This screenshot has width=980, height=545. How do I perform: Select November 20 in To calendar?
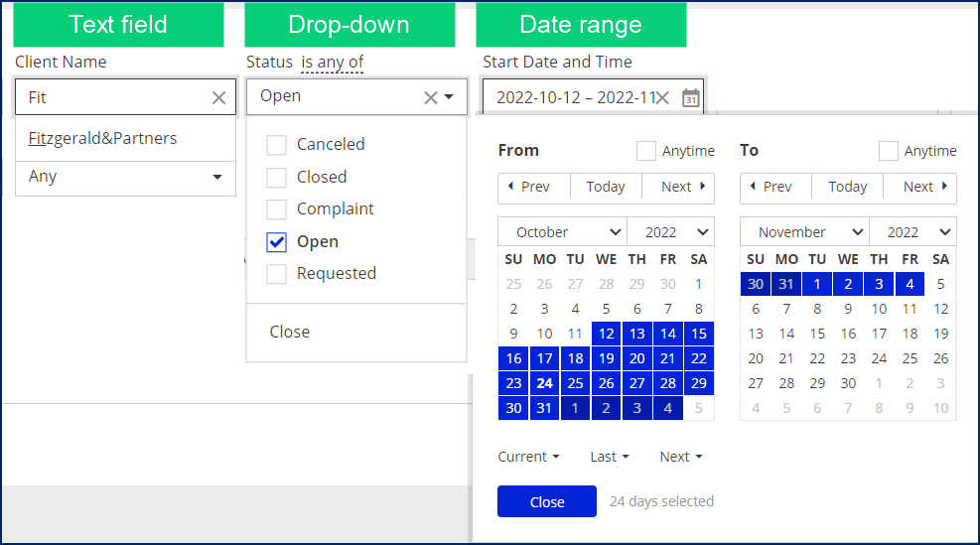coord(756,358)
